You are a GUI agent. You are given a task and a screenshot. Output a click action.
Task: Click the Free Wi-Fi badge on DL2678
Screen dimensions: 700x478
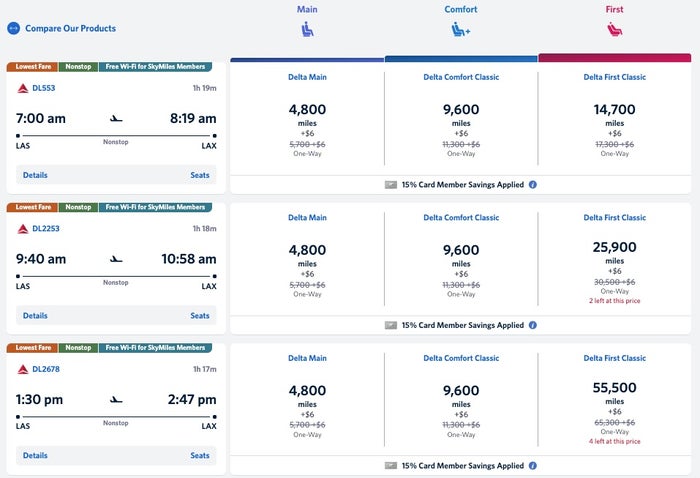(x=155, y=348)
